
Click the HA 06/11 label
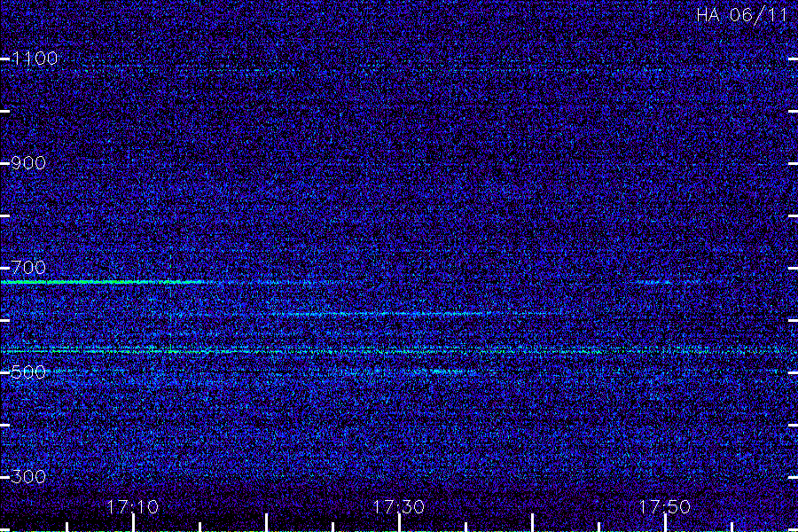pyautogui.click(x=742, y=15)
